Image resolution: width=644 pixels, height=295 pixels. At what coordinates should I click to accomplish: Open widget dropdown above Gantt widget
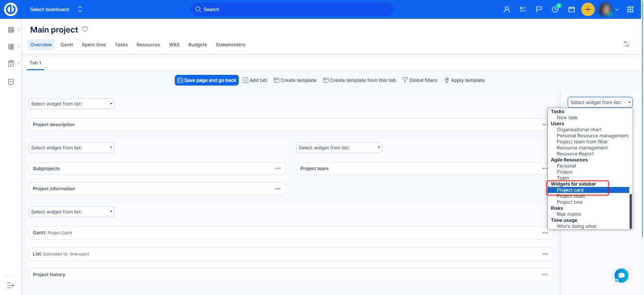pyautogui.click(x=71, y=212)
